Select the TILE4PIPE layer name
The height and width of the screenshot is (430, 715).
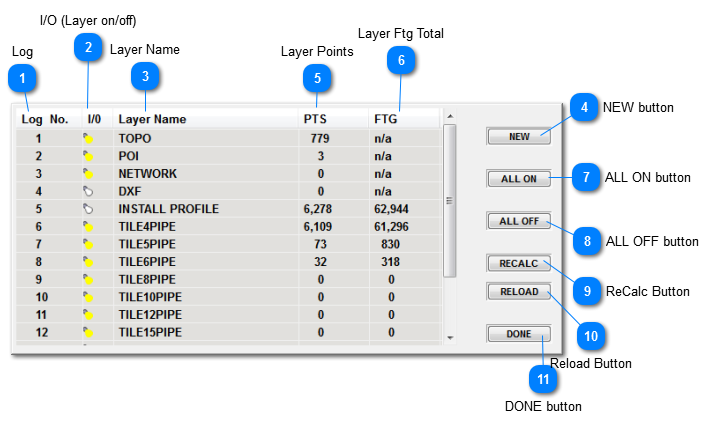click(147, 227)
